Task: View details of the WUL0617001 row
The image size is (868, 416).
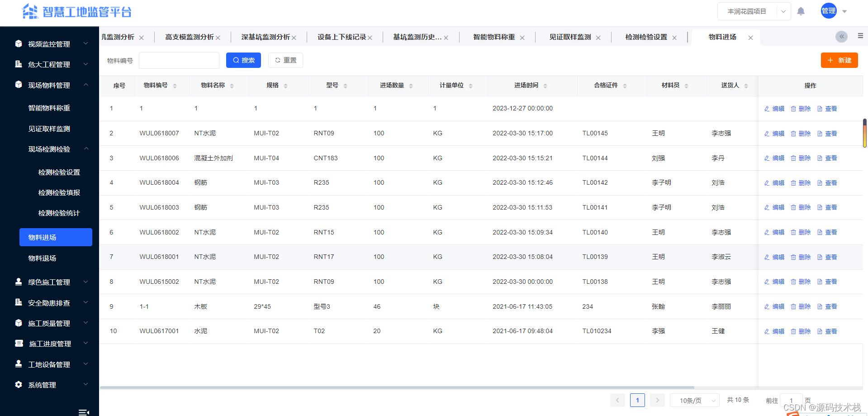Action: tap(827, 331)
